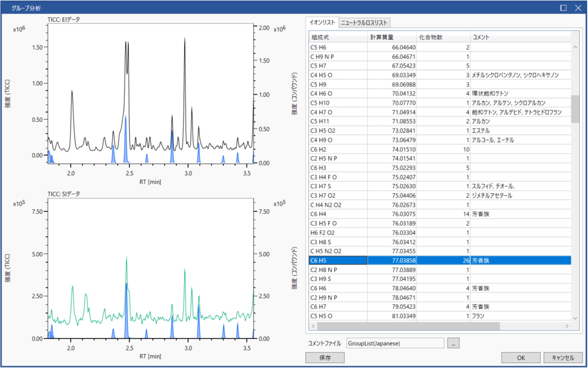Viewport: 588px width, 368px height.
Task: Sort the table by 計算質量 column header
Action: pyautogui.click(x=392, y=37)
